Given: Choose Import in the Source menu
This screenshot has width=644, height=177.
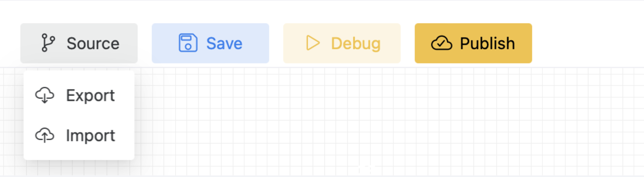Looking at the screenshot, I should (x=79, y=135).
